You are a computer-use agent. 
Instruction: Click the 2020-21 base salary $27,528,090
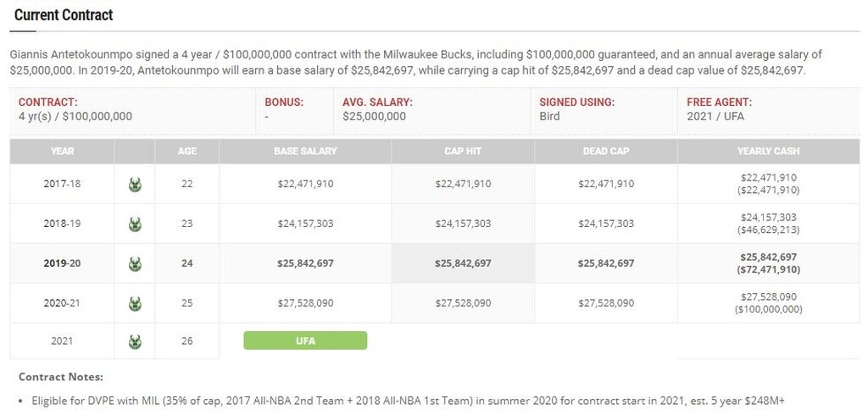[305, 302]
